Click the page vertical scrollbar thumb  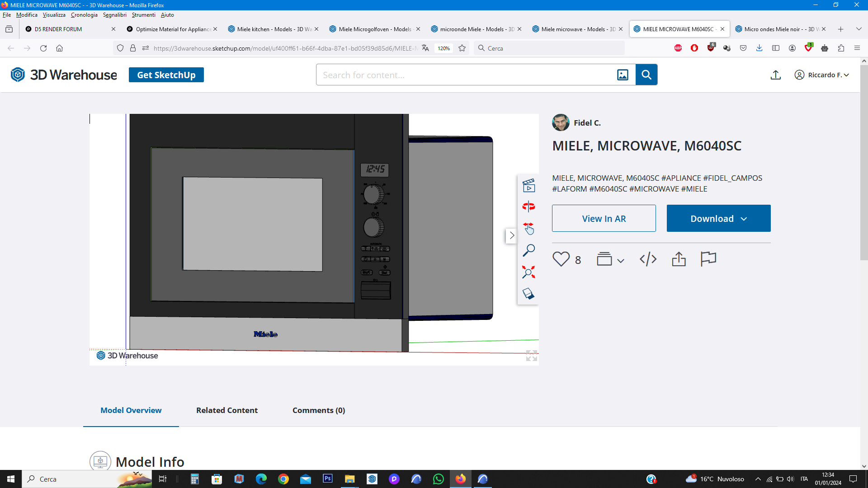coord(864,163)
